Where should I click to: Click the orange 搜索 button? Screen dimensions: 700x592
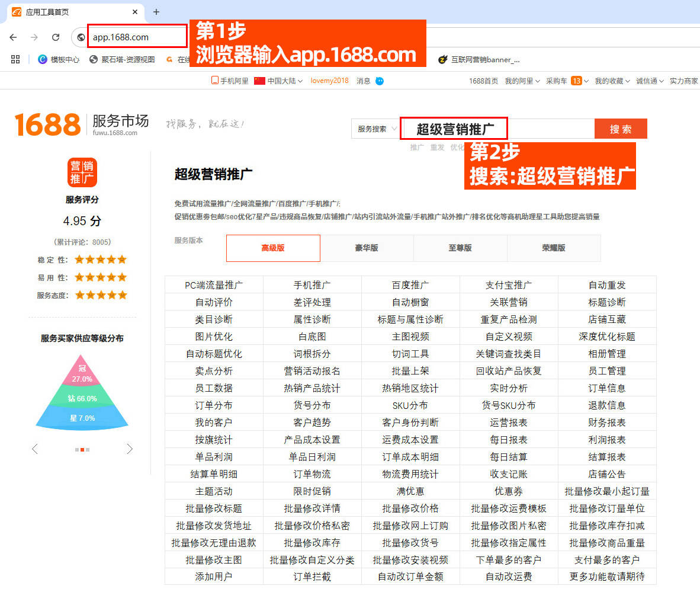click(x=620, y=129)
